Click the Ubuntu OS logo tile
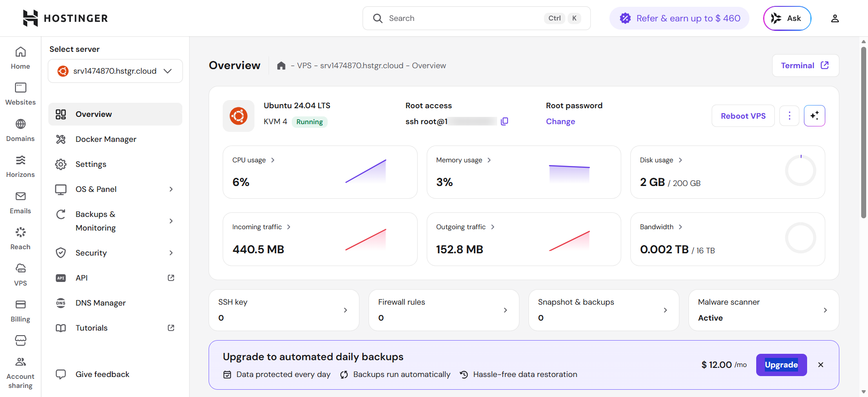Screen dimensions: 868x397 click(x=239, y=116)
